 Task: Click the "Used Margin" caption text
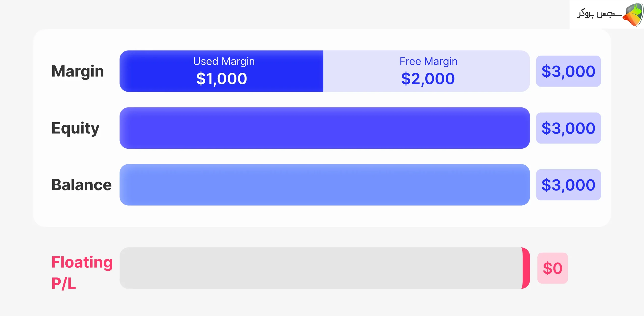(224, 61)
